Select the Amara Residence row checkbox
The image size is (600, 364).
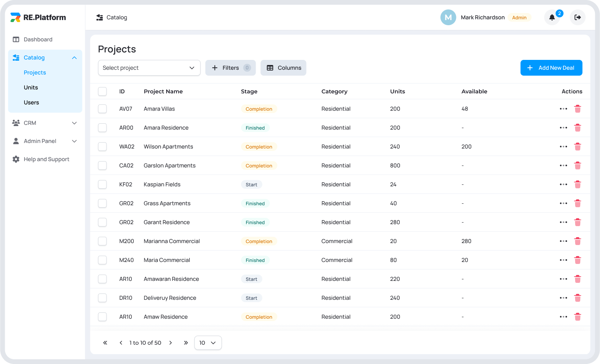tap(103, 128)
